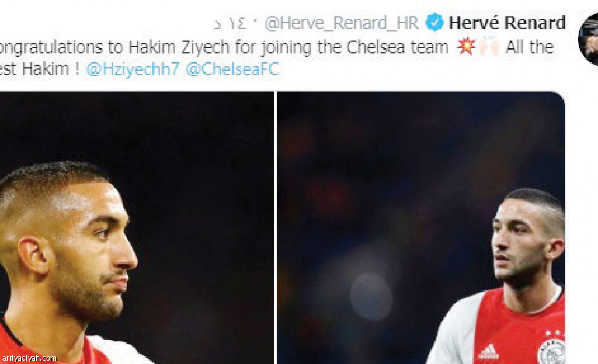Click the "All the" text after the emojis

pyautogui.click(x=529, y=47)
